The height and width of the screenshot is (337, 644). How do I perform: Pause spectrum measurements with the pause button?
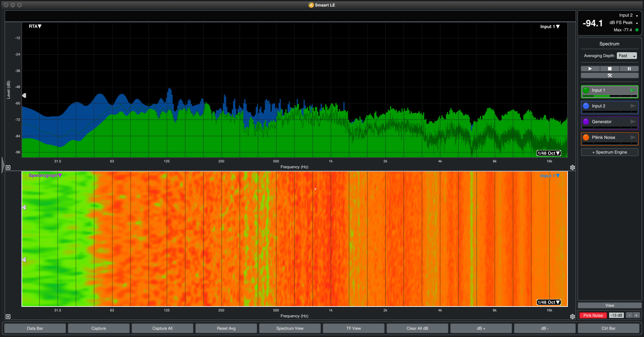click(x=629, y=69)
